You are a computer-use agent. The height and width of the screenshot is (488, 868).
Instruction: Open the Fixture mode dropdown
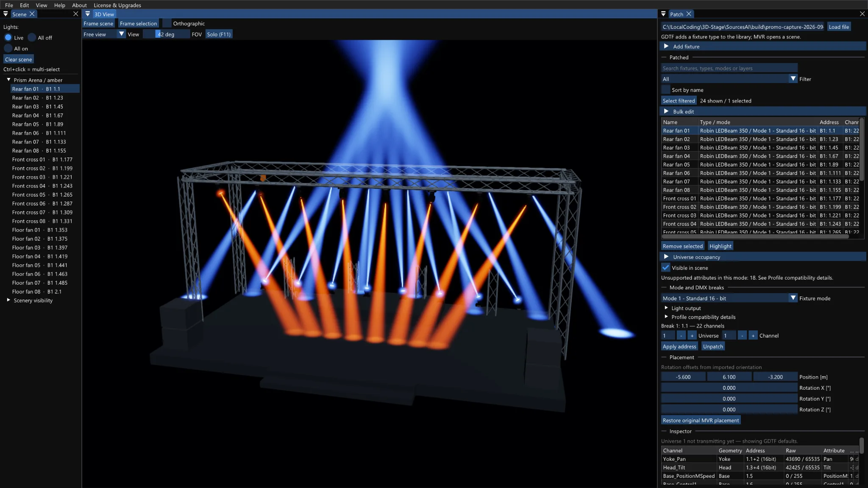pyautogui.click(x=729, y=298)
